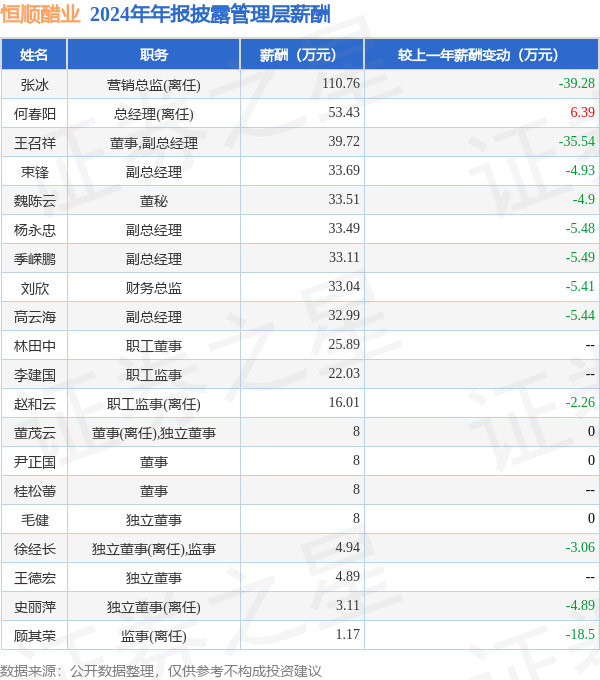Select the name 桂松蕾
The width and height of the screenshot is (600, 680).
coord(35,491)
